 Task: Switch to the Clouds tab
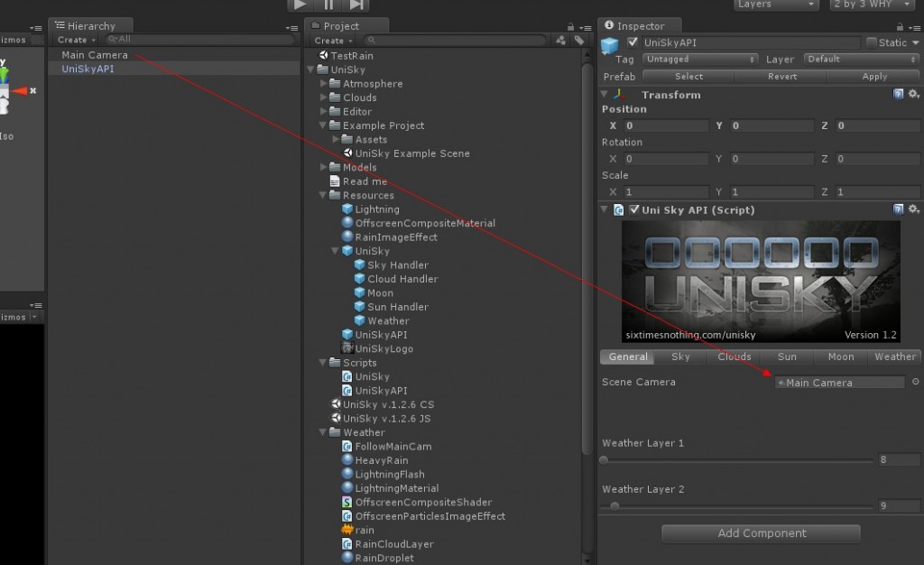coord(734,357)
